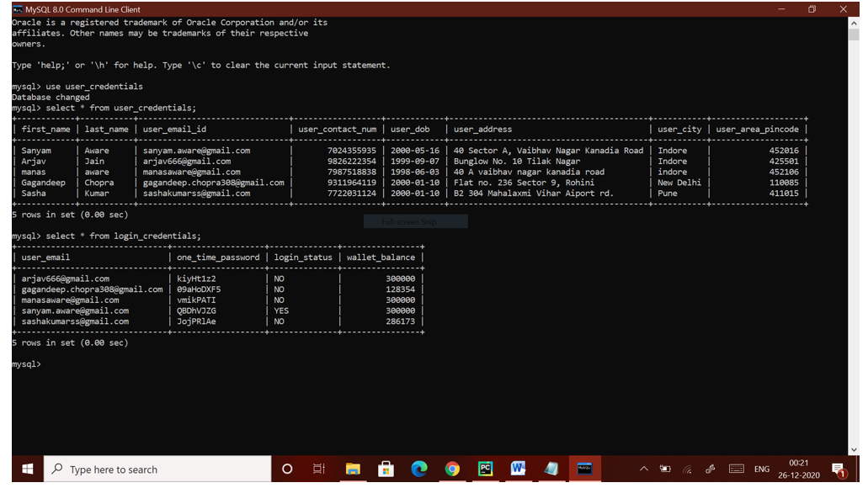Click the password QBDhVJZG
The width and height of the screenshot is (868, 488).
click(x=196, y=311)
